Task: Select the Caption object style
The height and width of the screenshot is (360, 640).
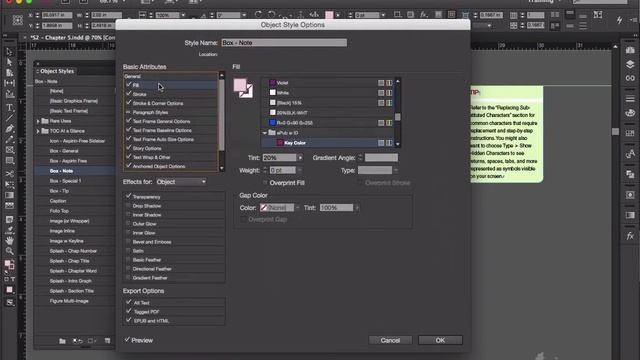Action: [x=58, y=201]
